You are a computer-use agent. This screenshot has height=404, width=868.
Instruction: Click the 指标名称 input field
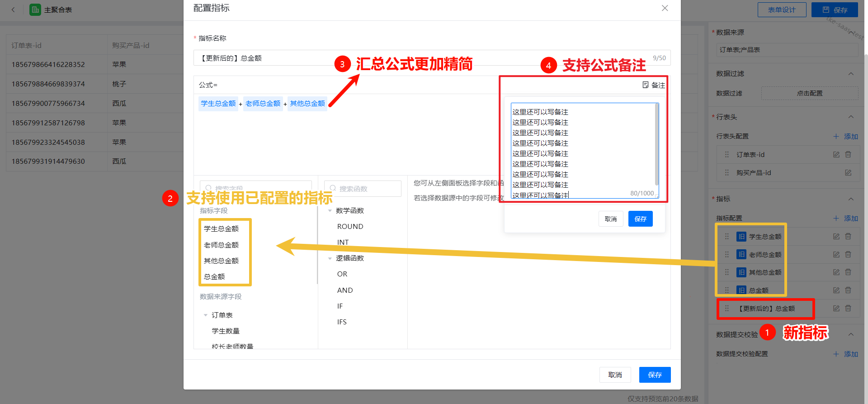click(x=420, y=58)
